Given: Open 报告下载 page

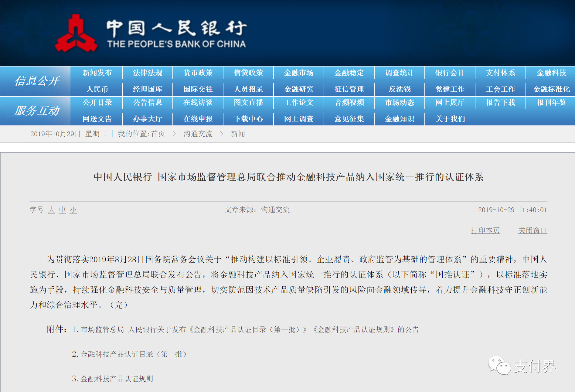Looking at the screenshot, I should pyautogui.click(x=500, y=103).
